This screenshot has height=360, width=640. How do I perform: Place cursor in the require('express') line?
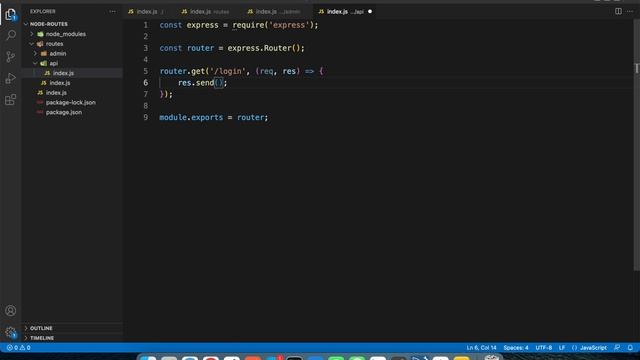point(239,25)
